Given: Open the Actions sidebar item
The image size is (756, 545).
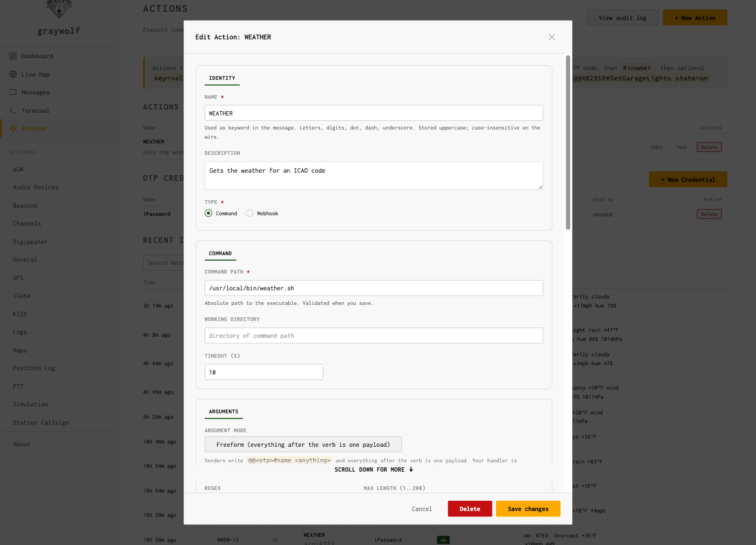Looking at the screenshot, I should tap(59, 128).
